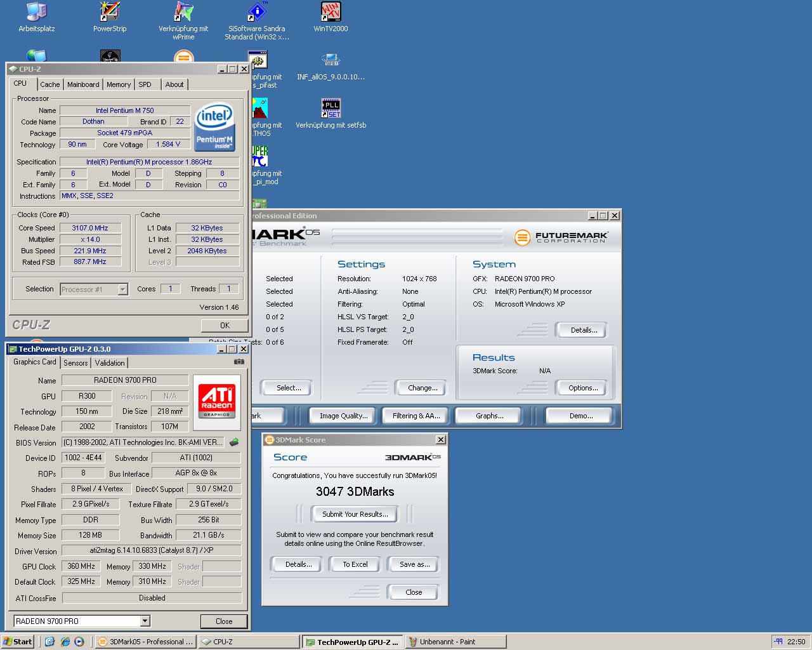The image size is (812, 650).
Task: Open the globe desktop icon behind CPU-Z title
Action: point(36,56)
